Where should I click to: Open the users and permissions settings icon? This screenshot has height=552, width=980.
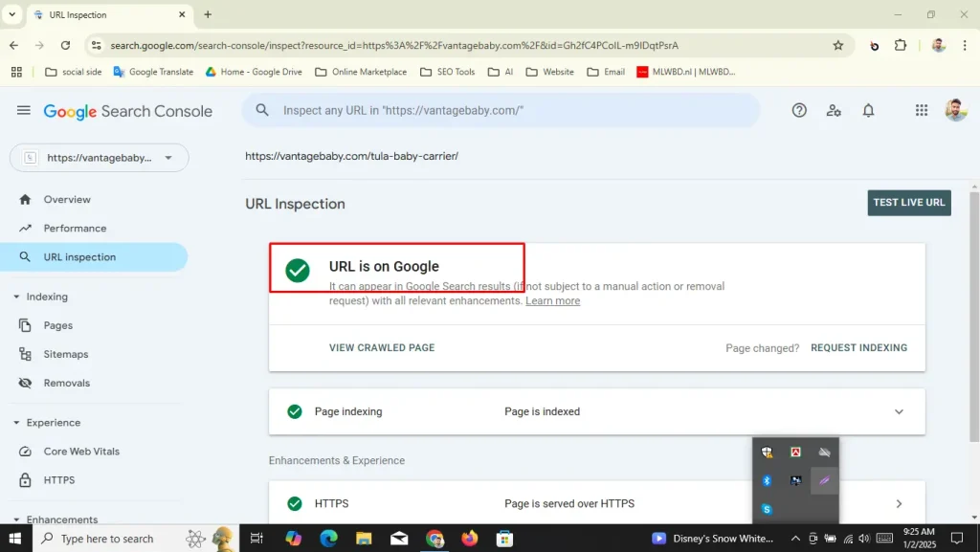[x=834, y=111]
